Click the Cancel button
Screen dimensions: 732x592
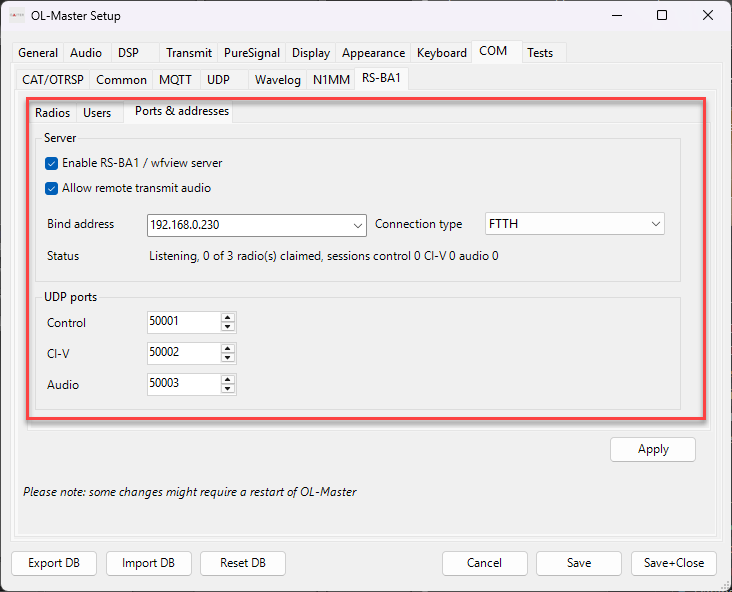(x=485, y=563)
